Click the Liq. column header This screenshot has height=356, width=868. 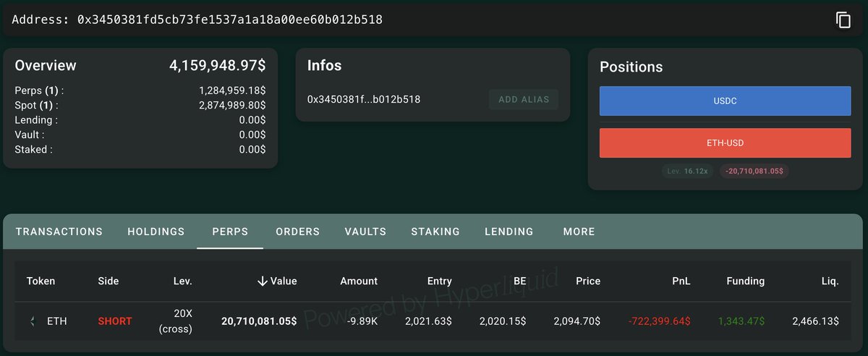(x=830, y=281)
